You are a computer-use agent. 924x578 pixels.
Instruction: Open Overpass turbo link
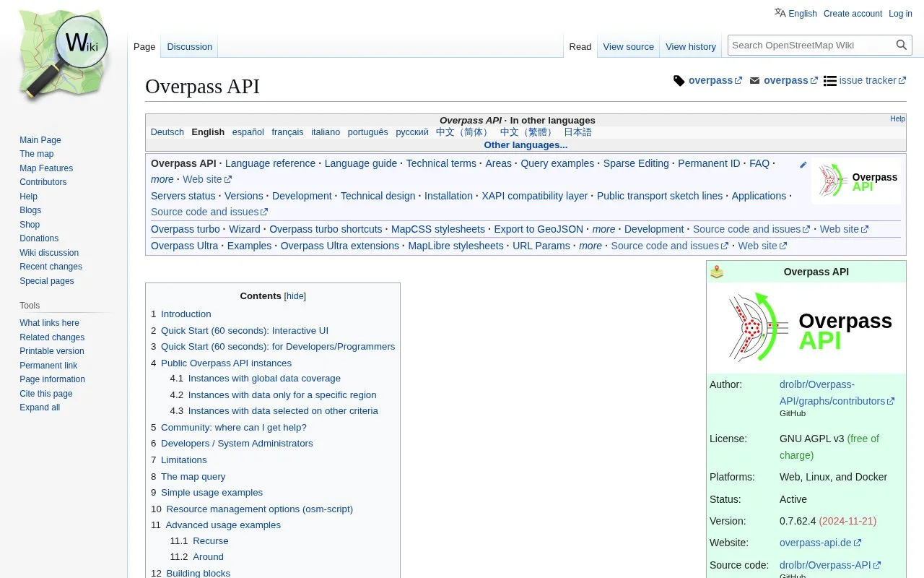(186, 229)
